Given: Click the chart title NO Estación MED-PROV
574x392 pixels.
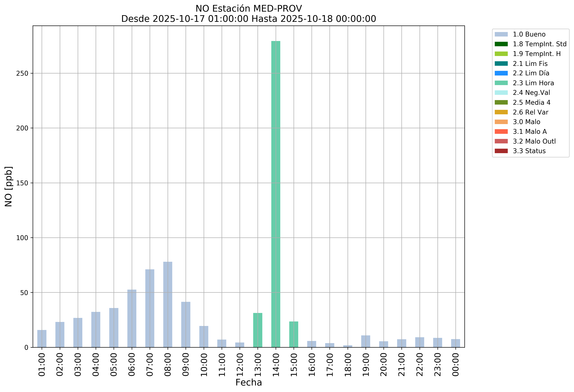Looking at the screenshot, I should [x=249, y=9].
